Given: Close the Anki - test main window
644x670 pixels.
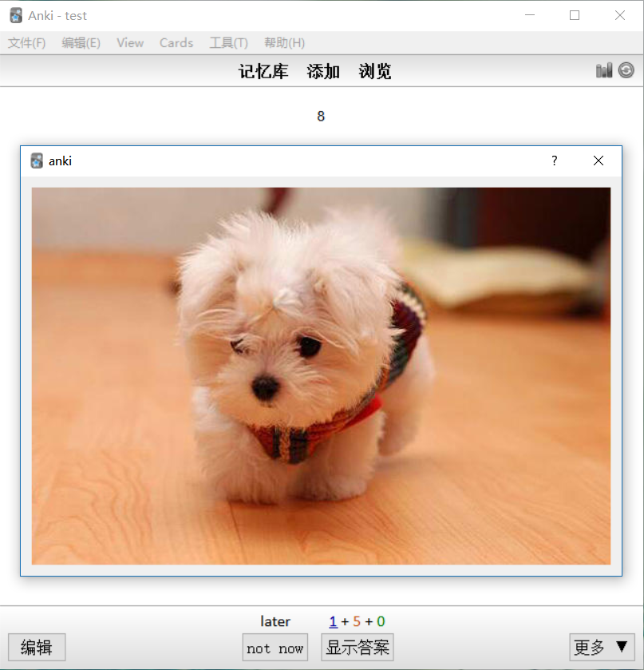Looking at the screenshot, I should point(620,15).
